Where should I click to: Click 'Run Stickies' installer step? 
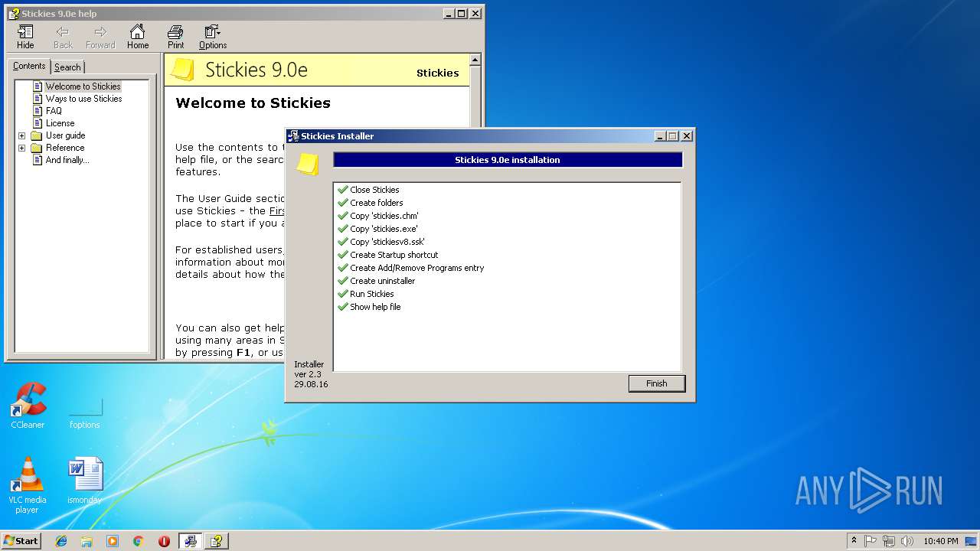[x=371, y=294]
